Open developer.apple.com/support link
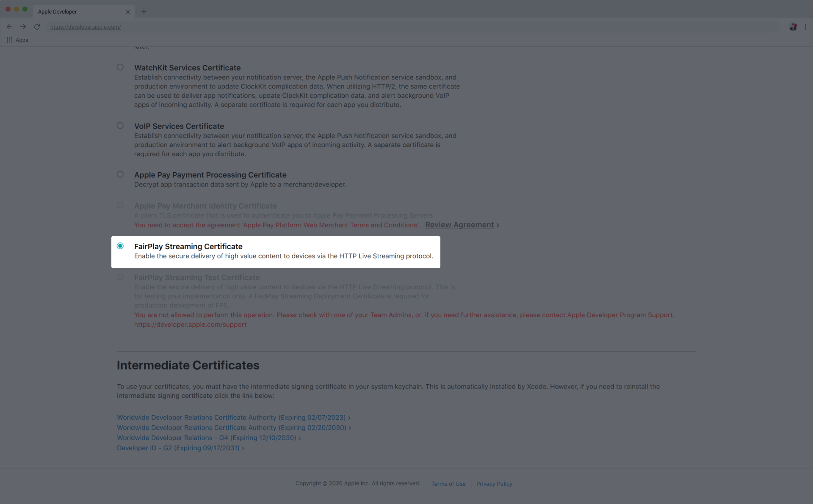 [190, 325]
